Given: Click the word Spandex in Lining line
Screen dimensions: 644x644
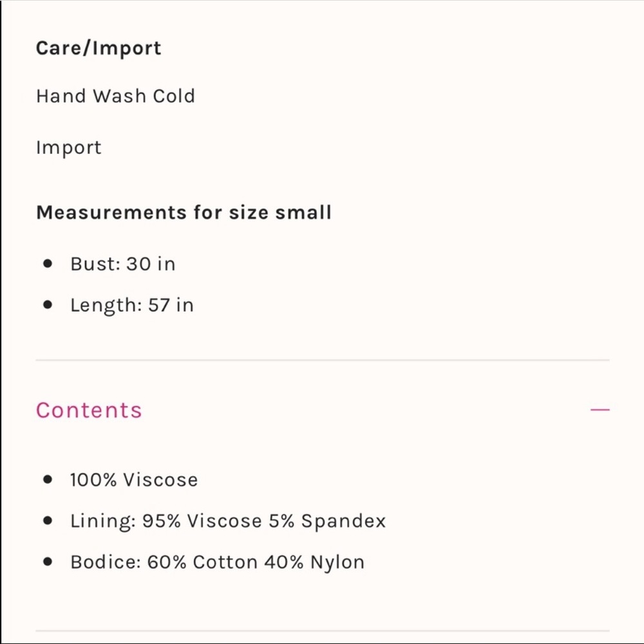Looking at the screenshot, I should coord(343,522).
